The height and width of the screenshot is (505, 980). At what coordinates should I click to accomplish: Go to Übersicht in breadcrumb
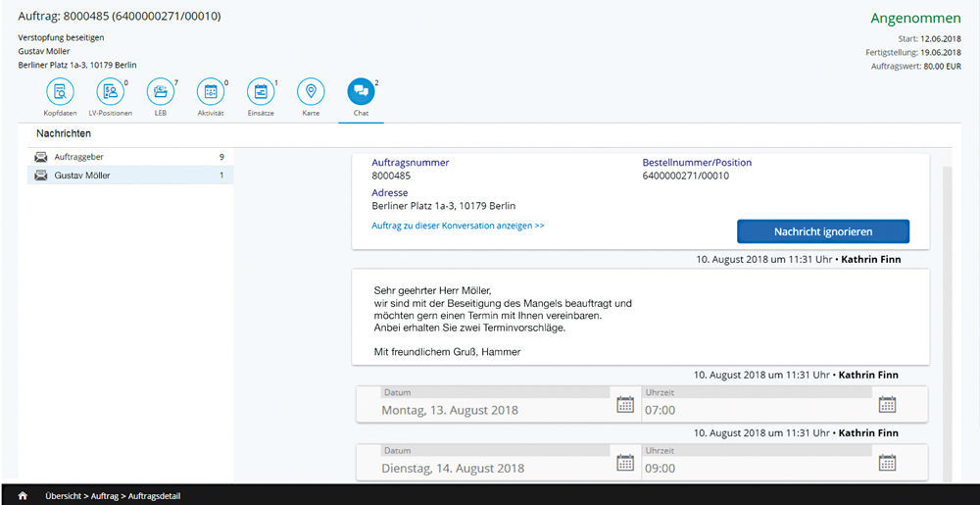click(x=64, y=496)
